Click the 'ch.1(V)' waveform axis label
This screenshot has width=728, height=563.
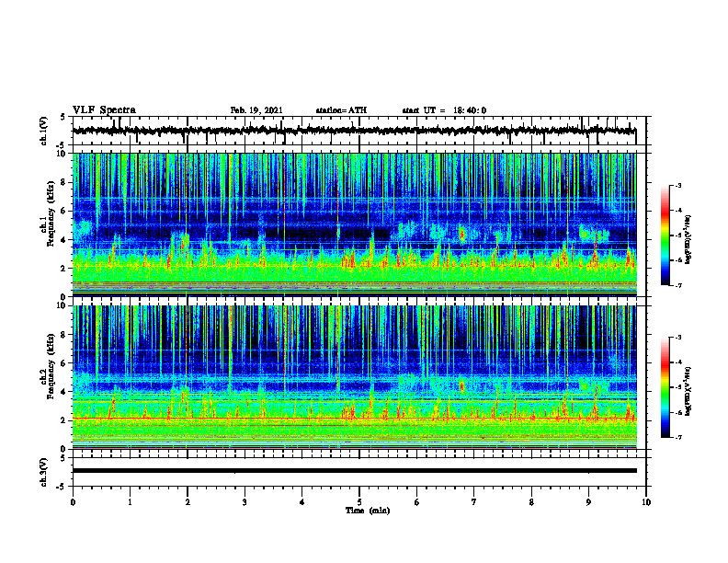coord(44,131)
